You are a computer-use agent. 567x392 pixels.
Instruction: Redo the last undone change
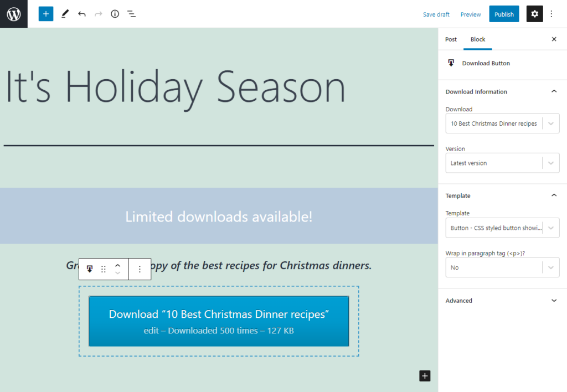pos(99,14)
